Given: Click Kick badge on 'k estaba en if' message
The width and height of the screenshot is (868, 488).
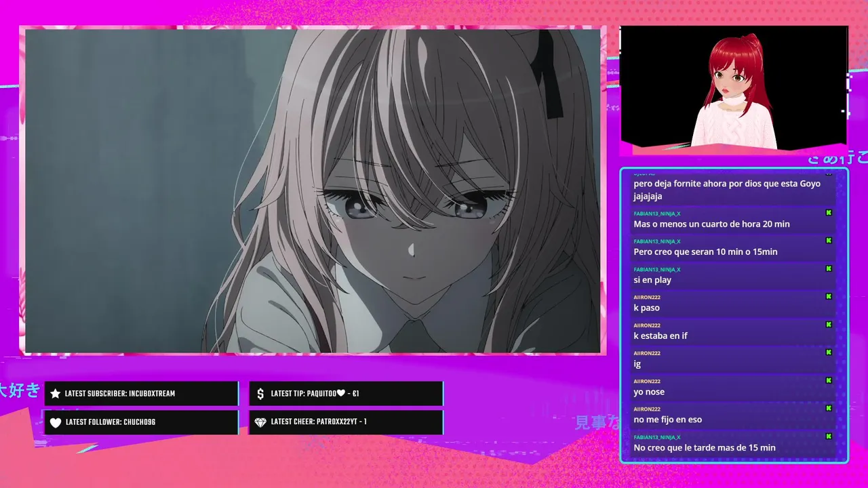Looking at the screenshot, I should tap(829, 325).
